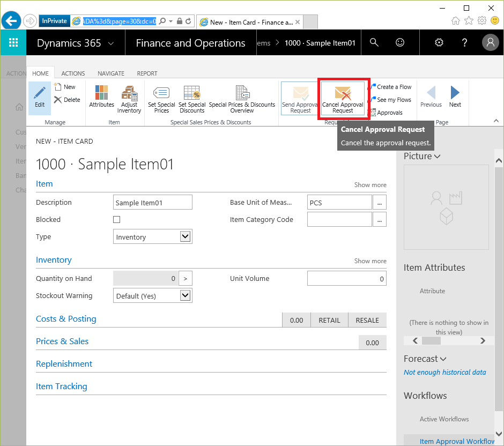Click the Item Attributes scroll right arrow
Viewport: 504px width, 446px height.
tap(483, 340)
